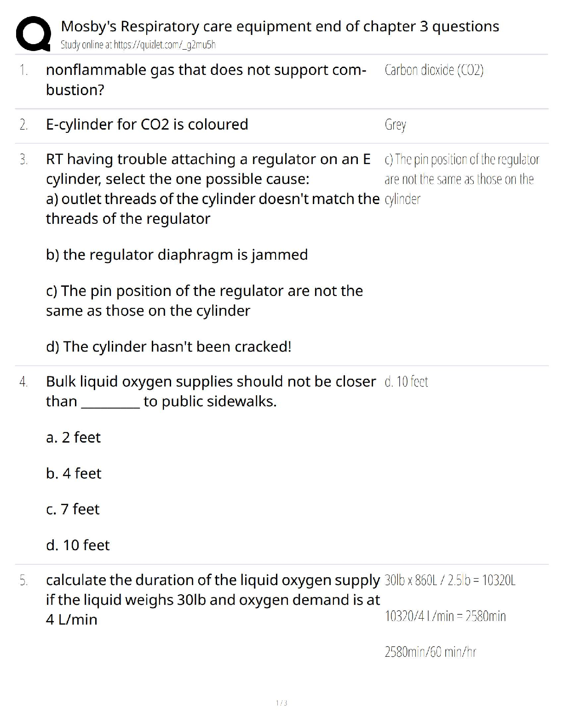Click the "Grey" answer text
Screen dimensions: 563x728
tap(395, 125)
